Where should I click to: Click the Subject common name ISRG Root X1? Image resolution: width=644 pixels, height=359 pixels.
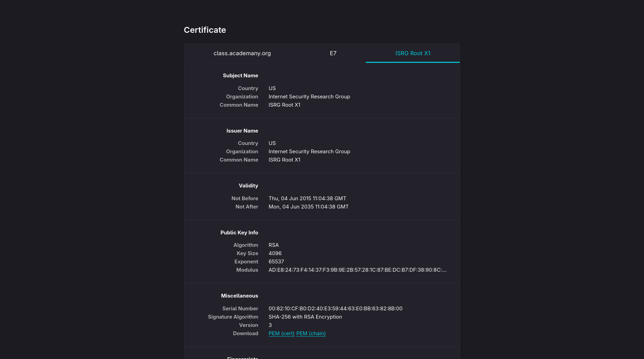pyautogui.click(x=284, y=105)
